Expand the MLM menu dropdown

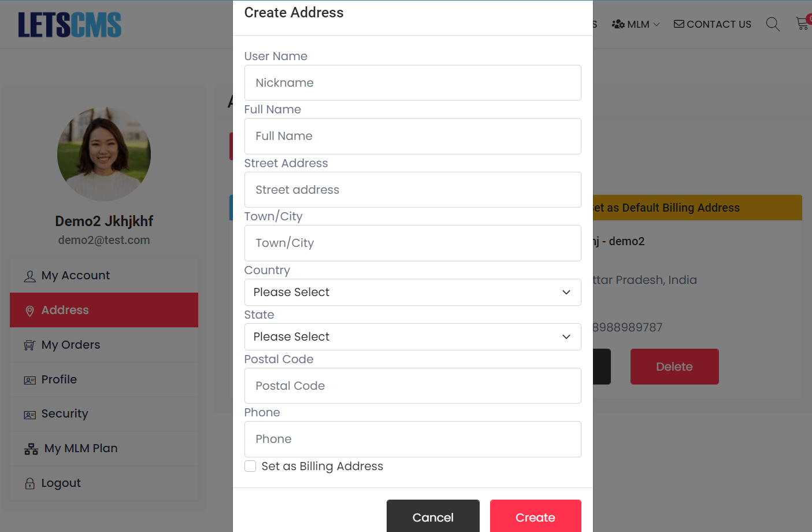(x=636, y=24)
